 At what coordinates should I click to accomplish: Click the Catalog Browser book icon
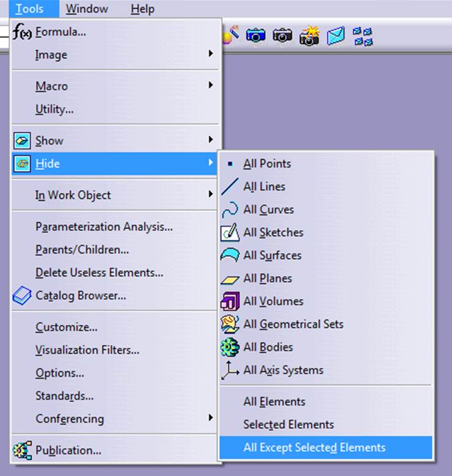(22, 295)
